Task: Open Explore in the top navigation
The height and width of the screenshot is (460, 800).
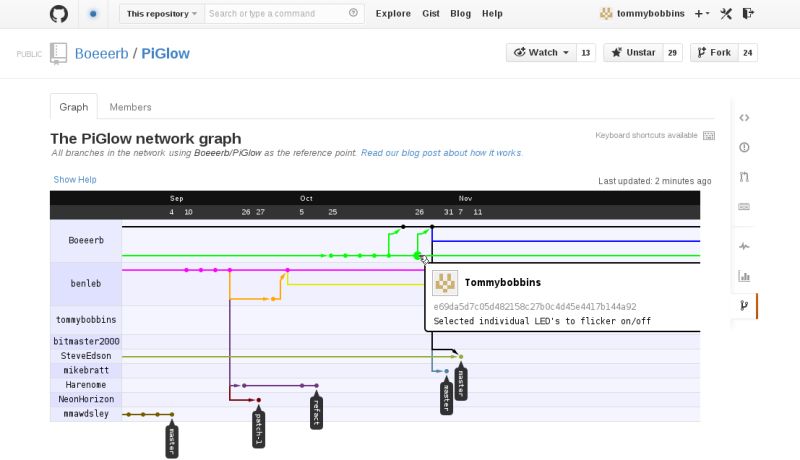Action: pos(393,14)
